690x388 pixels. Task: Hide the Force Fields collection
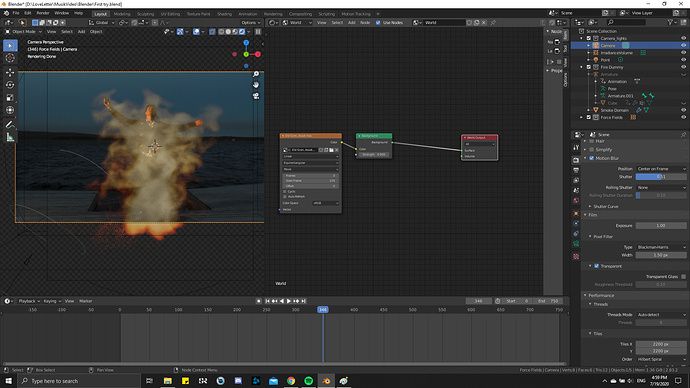coord(683,117)
